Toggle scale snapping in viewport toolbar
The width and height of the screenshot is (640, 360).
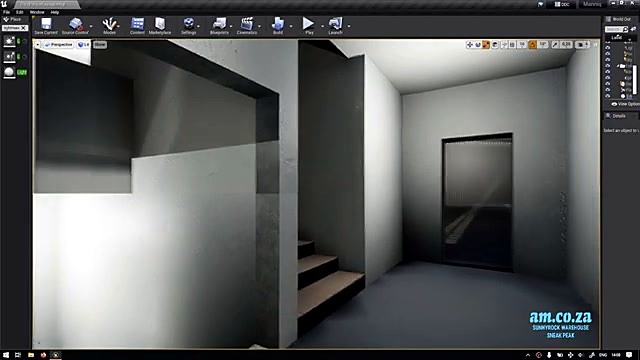(x=555, y=44)
